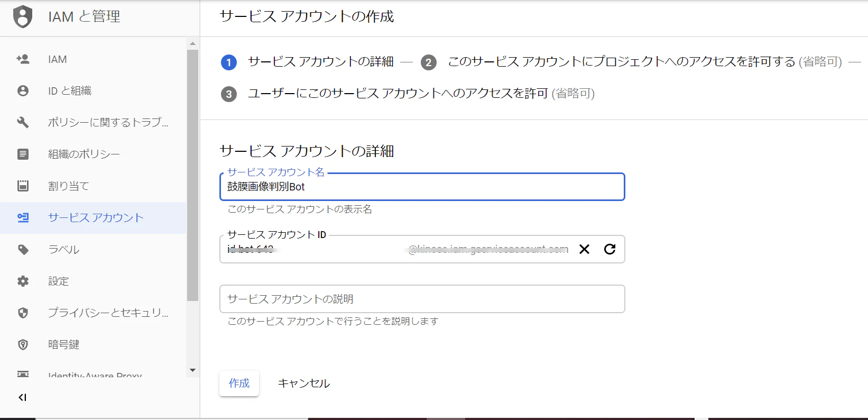The width and height of the screenshot is (868, 420).
Task: Click the 作成 button
Action: 239,383
